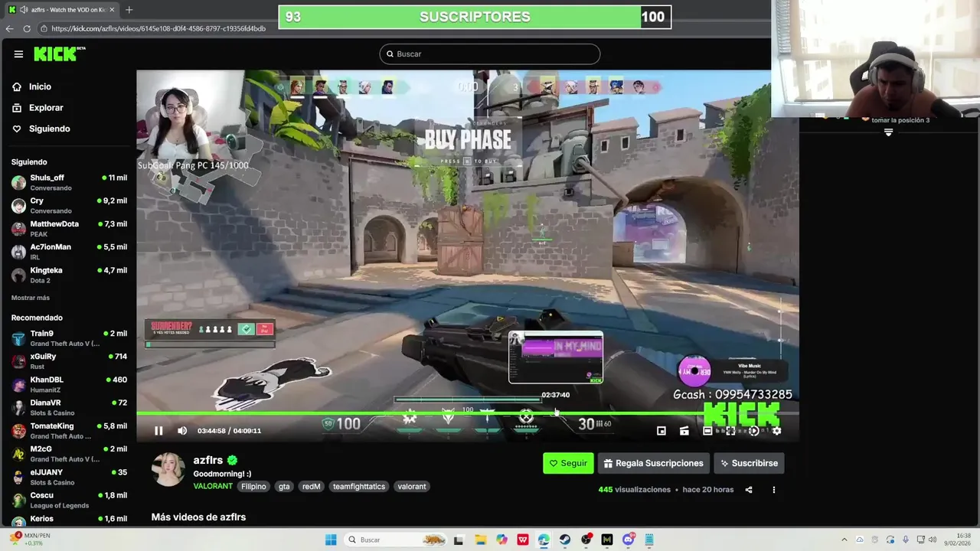
Task: Toggle picture-in-picture mini player
Action: pos(661,431)
